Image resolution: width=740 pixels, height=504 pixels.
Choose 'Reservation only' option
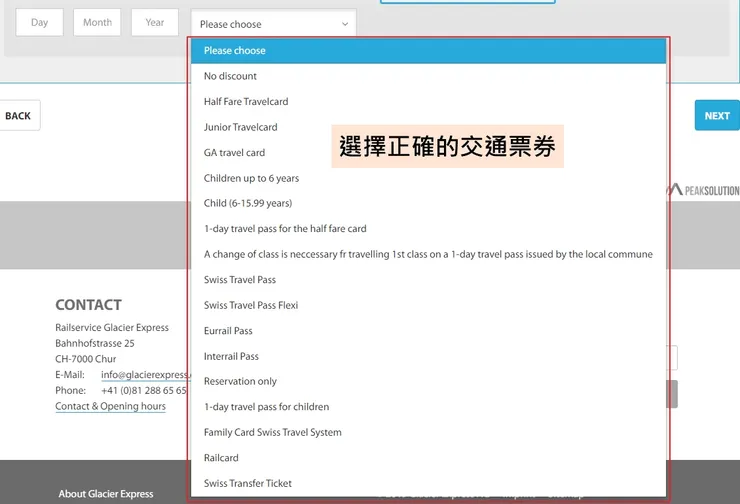[x=429, y=381]
